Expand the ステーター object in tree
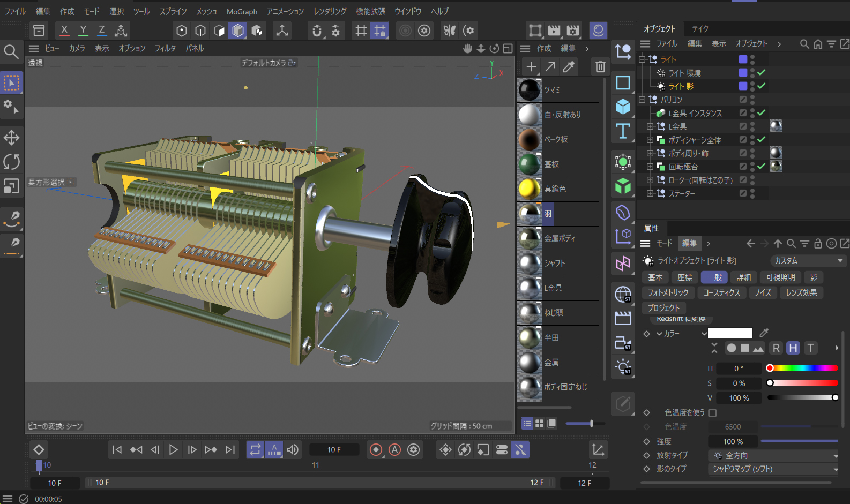Image resolution: width=850 pixels, height=504 pixels. [x=650, y=193]
